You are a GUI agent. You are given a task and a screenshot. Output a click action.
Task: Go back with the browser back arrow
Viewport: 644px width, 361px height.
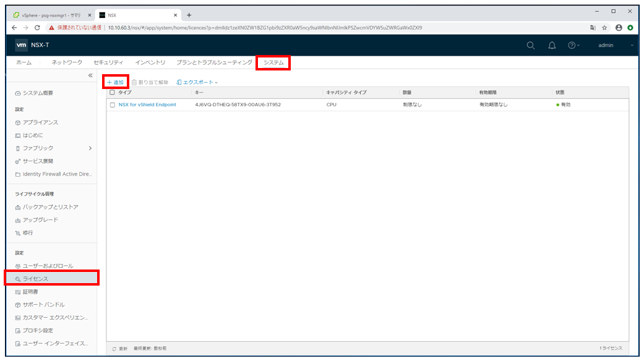(14, 27)
